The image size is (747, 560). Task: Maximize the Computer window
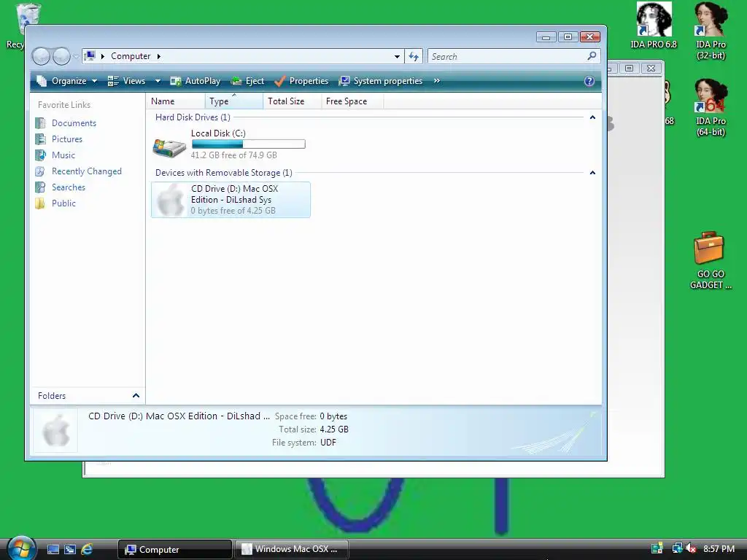(x=568, y=36)
